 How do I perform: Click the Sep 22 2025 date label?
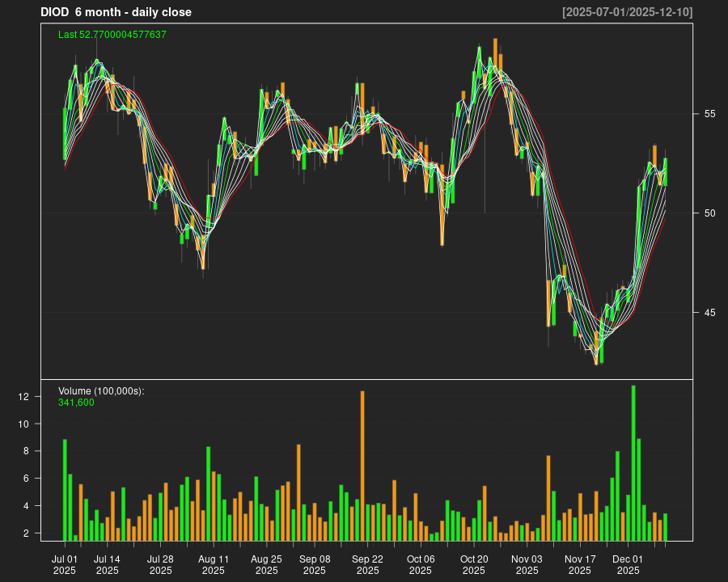(x=367, y=564)
